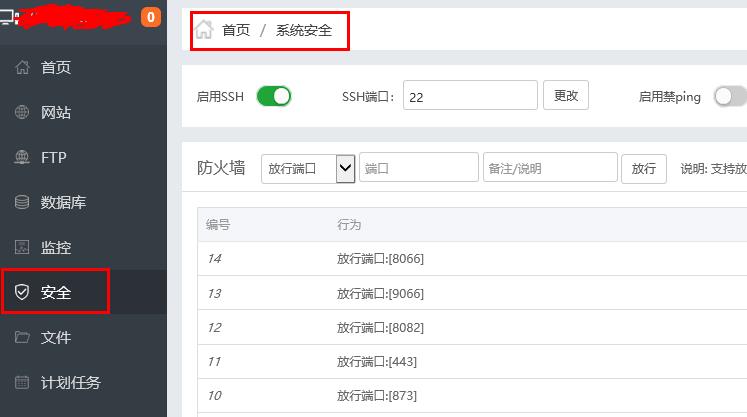Click the 防火墙 heading
The image size is (747, 417).
click(221, 168)
